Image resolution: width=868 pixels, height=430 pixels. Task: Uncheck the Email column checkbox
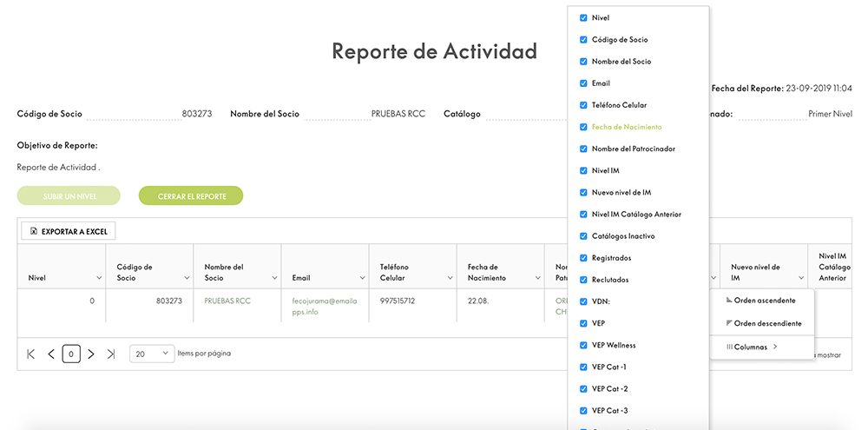point(584,83)
